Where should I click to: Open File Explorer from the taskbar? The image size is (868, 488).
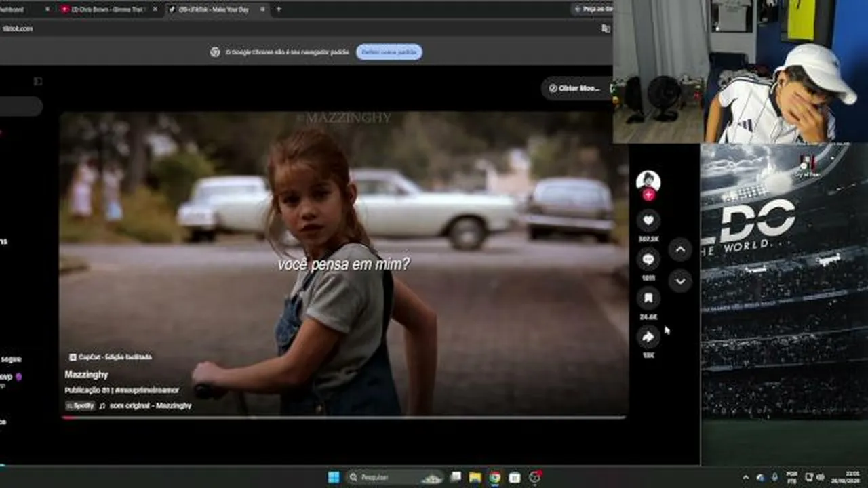(x=475, y=477)
